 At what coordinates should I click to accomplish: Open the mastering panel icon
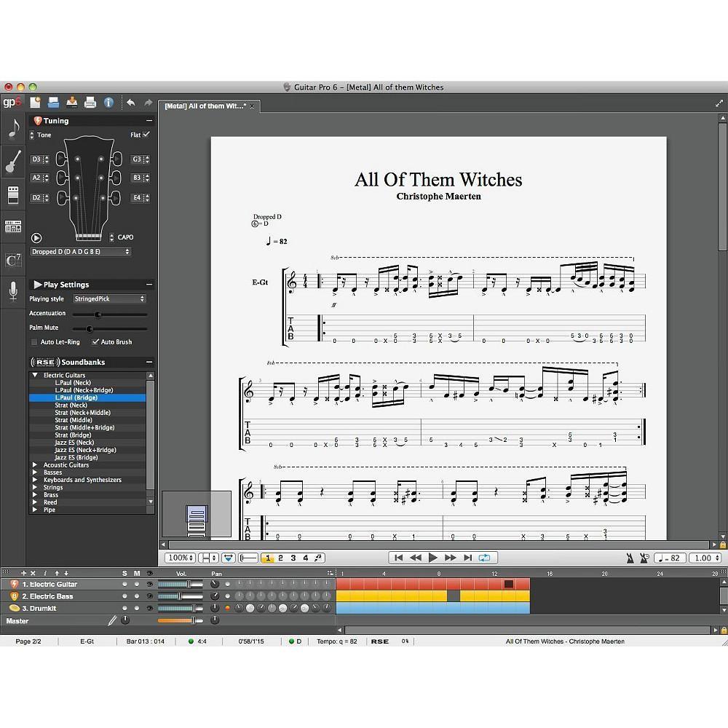pyautogui.click(x=13, y=226)
